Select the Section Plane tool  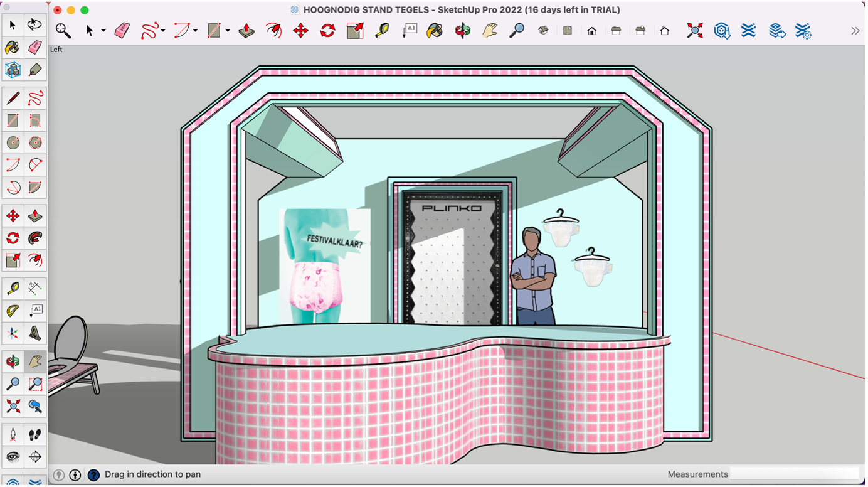click(x=35, y=457)
